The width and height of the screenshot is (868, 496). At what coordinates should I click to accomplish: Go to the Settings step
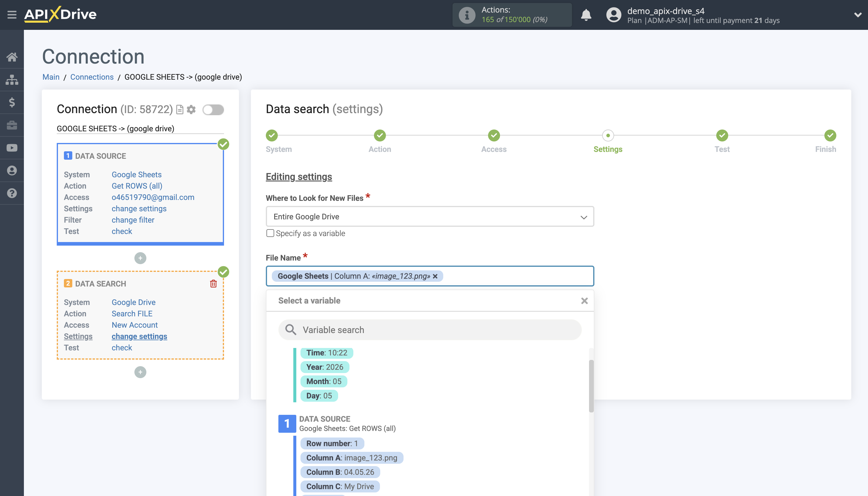pos(608,135)
